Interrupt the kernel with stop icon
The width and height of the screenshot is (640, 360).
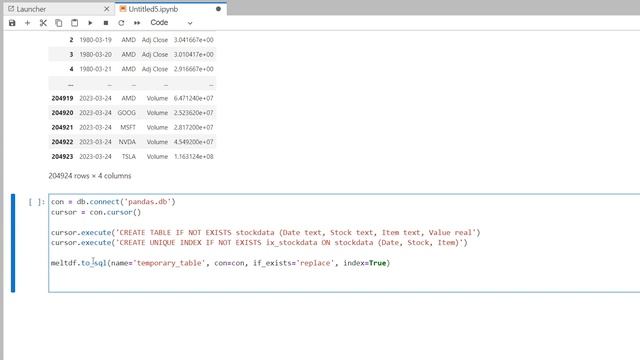tap(106, 23)
